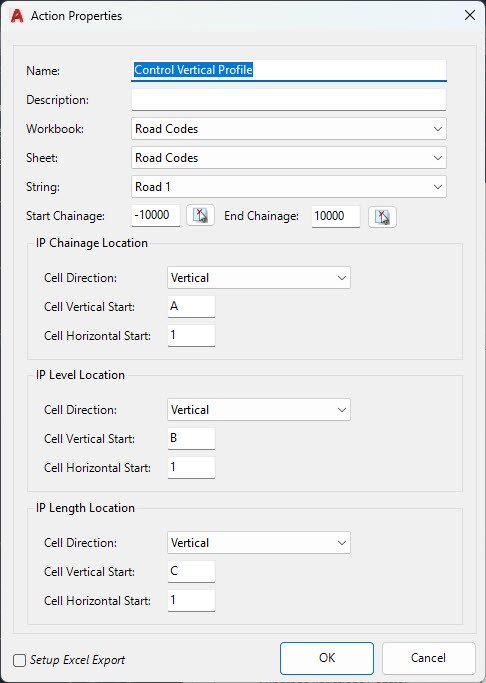Screen dimensions: 486x683
Task: Open the String dropdown showing Road 1
Action: point(289,187)
